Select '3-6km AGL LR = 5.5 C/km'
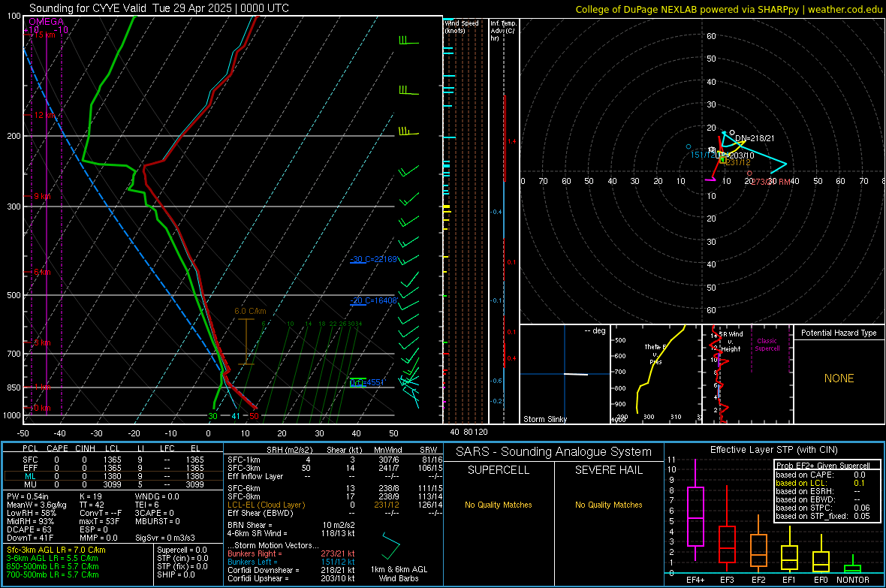886x588 pixels. (x=52, y=558)
